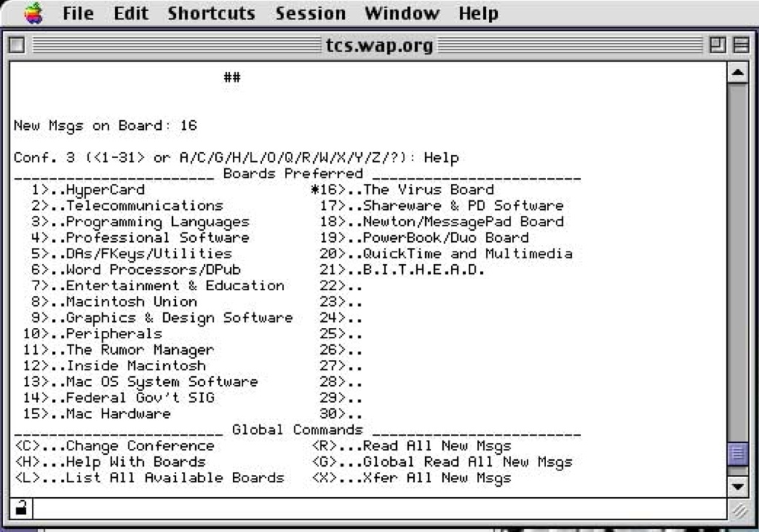Viewport: 759px width, 532px height.
Task: Click '<G>...Global Read All New Msgs' command
Action: [x=441, y=462]
